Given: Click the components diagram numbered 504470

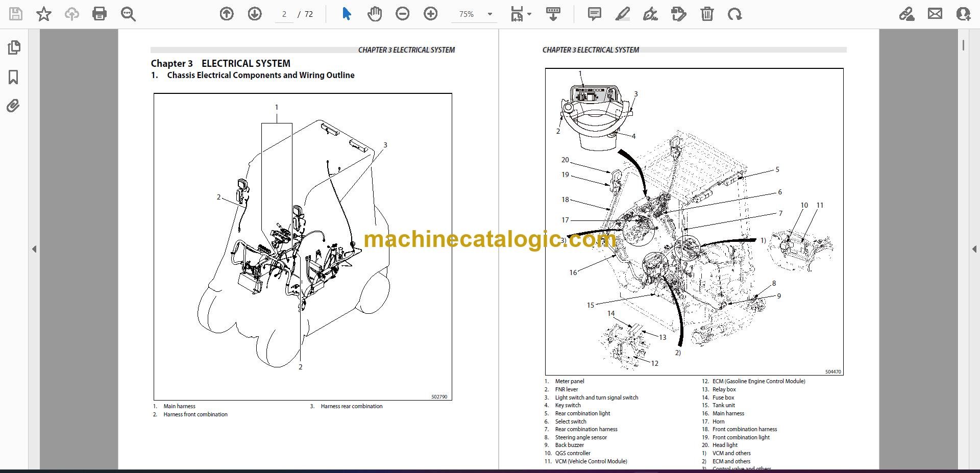Looking at the screenshot, I should click(694, 221).
